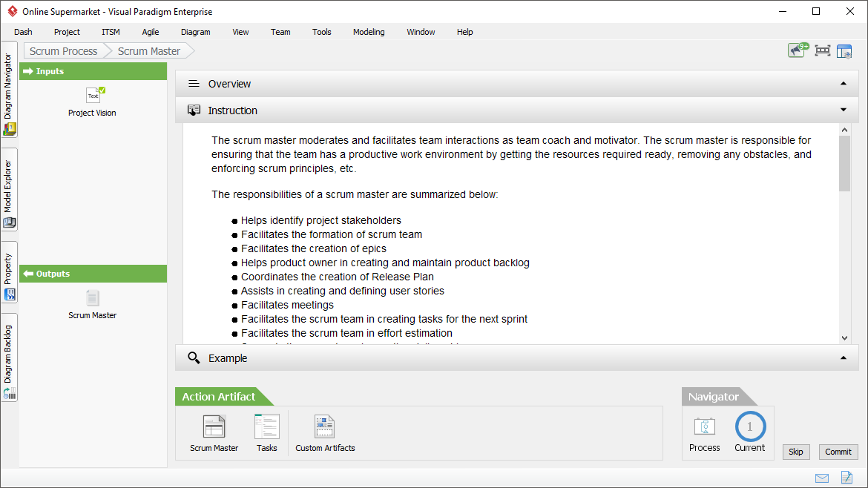The width and height of the screenshot is (868, 488).
Task: Go to Scrum Process breadcrumb
Action: coord(64,51)
